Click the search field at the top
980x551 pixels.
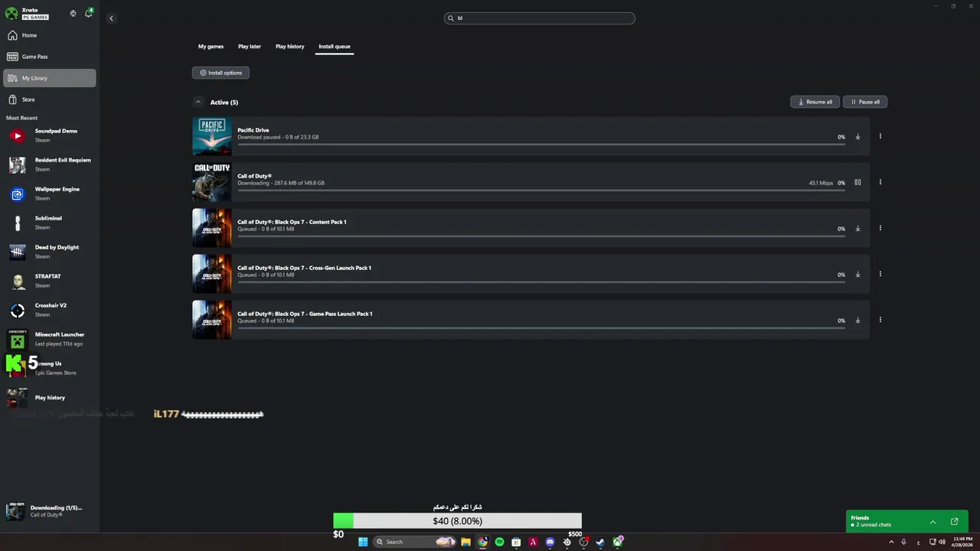[540, 18]
